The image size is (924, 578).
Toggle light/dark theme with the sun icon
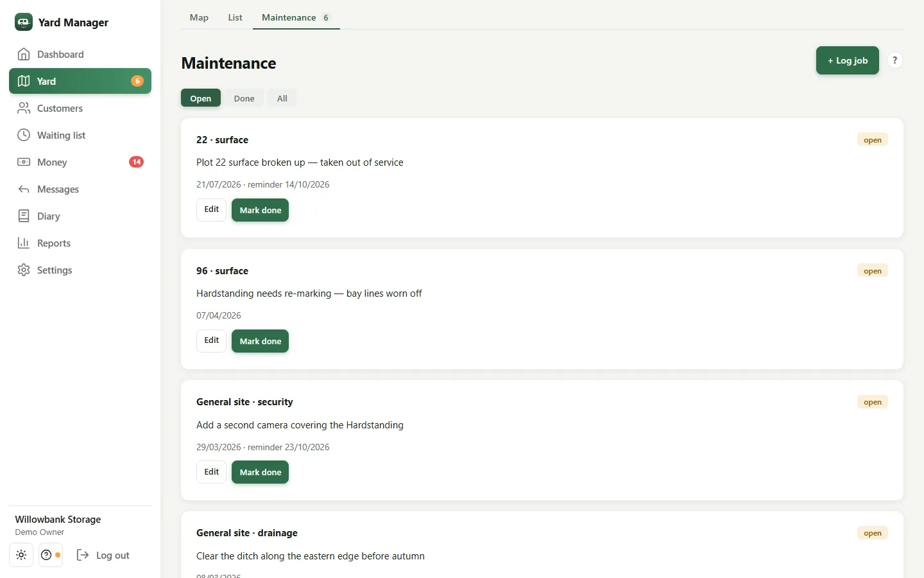point(21,555)
